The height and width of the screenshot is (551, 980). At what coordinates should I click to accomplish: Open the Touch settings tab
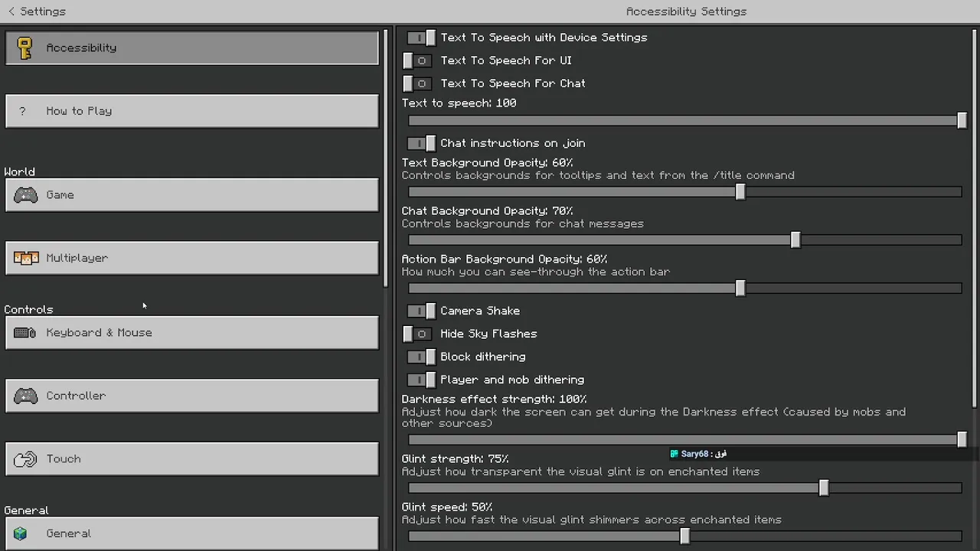click(x=191, y=458)
